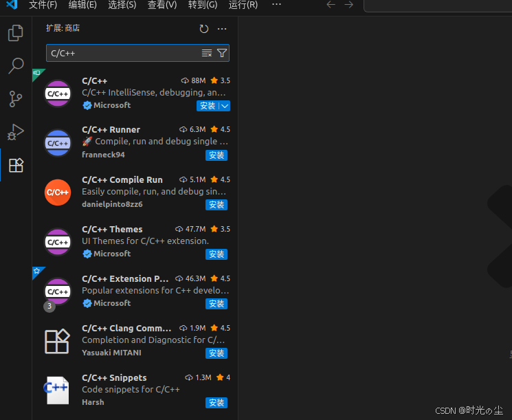Viewport: 512px width, 420px height.
Task: Click the 46.3M download count
Action: 190,278
